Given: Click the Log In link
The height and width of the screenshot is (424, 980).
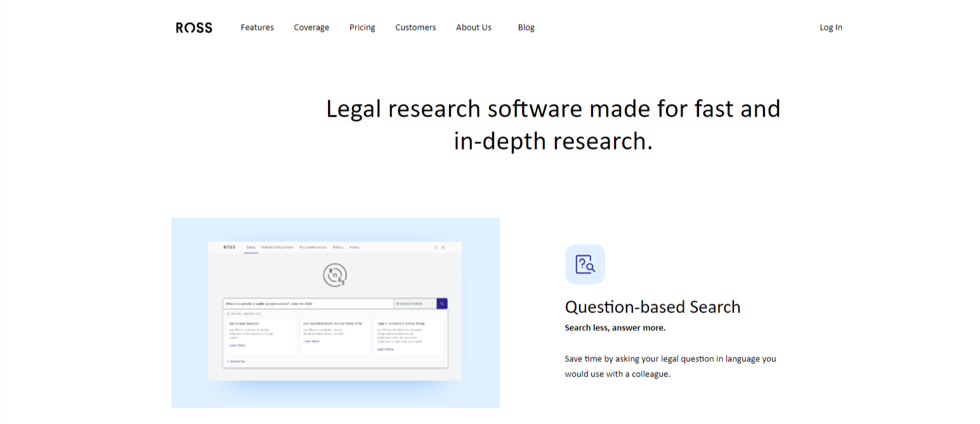Looking at the screenshot, I should (x=831, y=27).
